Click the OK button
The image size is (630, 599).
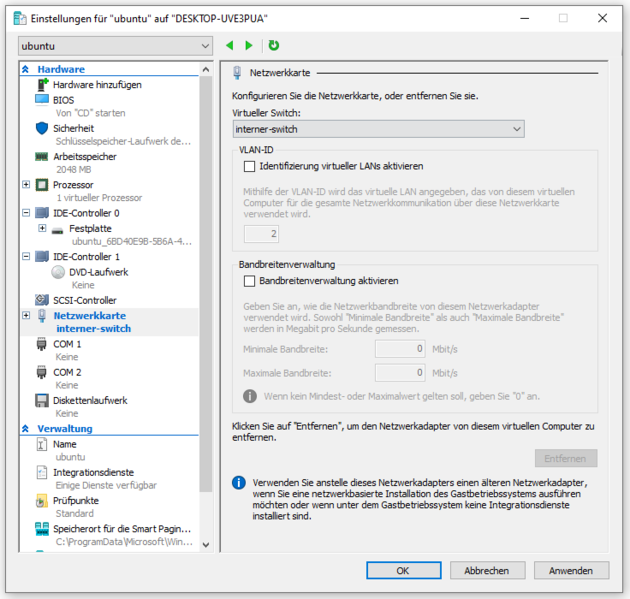pos(403,570)
